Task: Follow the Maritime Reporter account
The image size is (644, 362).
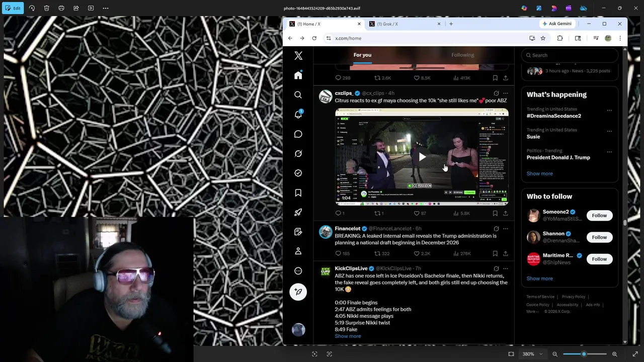Action: pos(599,259)
